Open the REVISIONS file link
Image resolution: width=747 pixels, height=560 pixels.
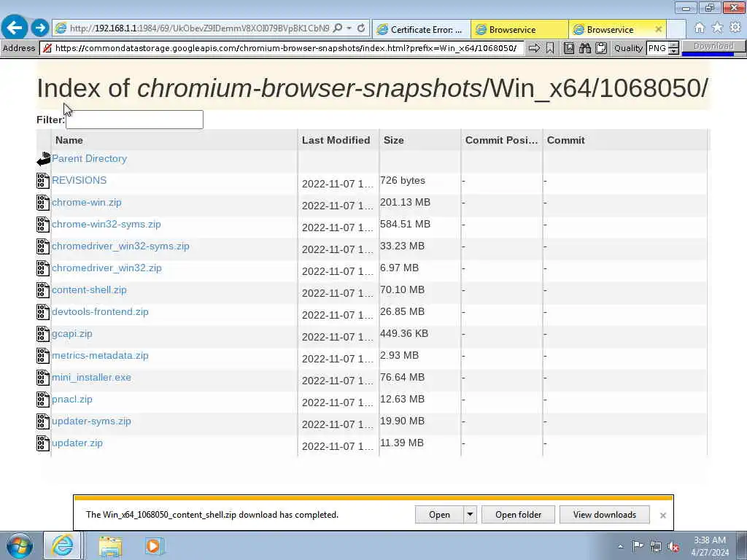pos(79,181)
